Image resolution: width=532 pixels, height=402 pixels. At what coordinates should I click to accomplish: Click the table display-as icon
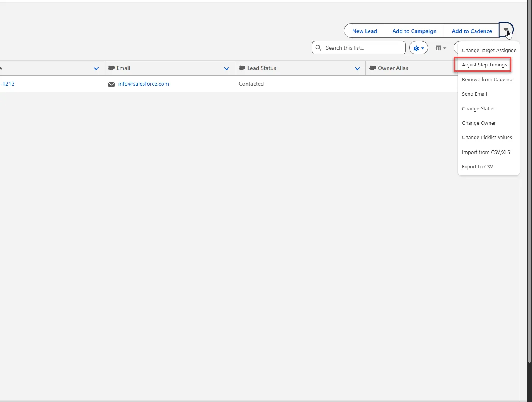pyautogui.click(x=440, y=48)
